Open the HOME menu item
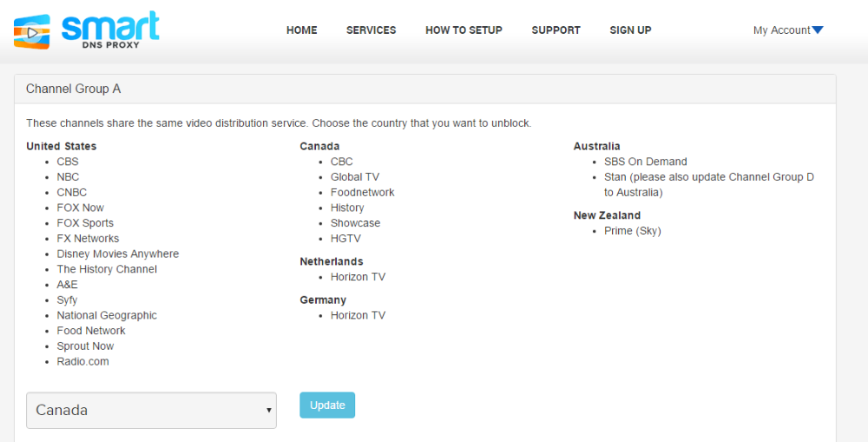The height and width of the screenshot is (442, 868). pos(302,30)
